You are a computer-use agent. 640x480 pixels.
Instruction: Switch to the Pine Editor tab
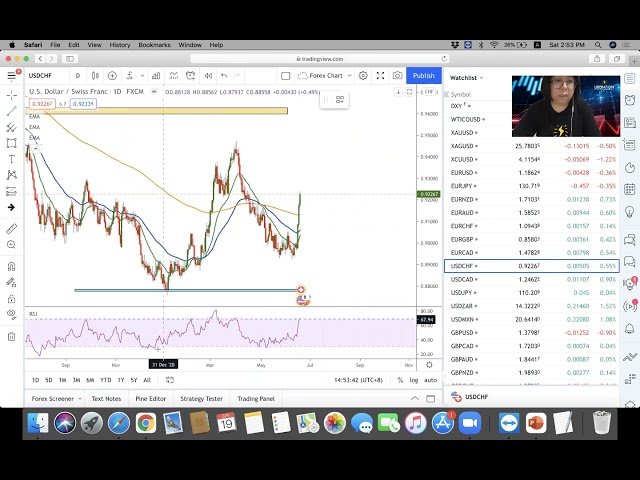pyautogui.click(x=153, y=399)
